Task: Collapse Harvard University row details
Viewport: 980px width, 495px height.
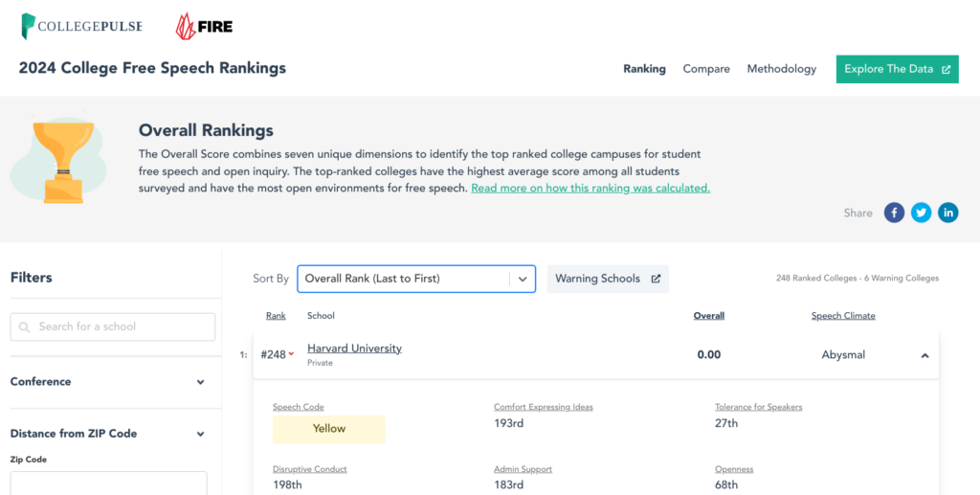Action: (924, 355)
